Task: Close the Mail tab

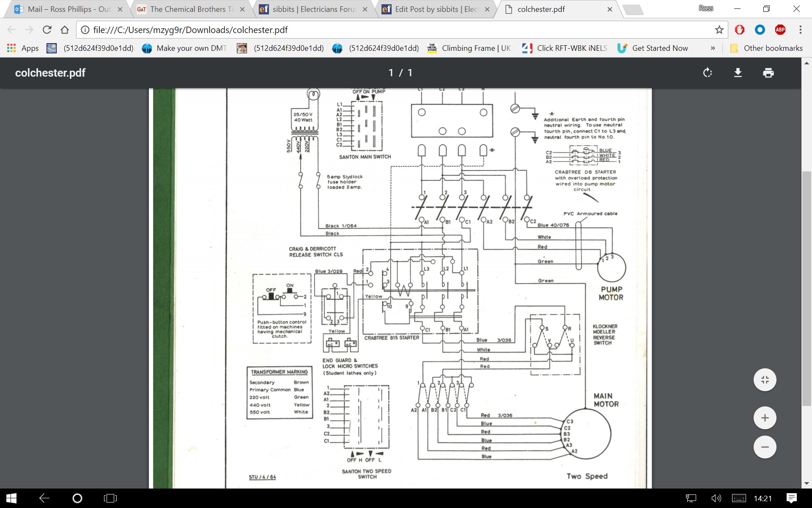Action: point(120,9)
